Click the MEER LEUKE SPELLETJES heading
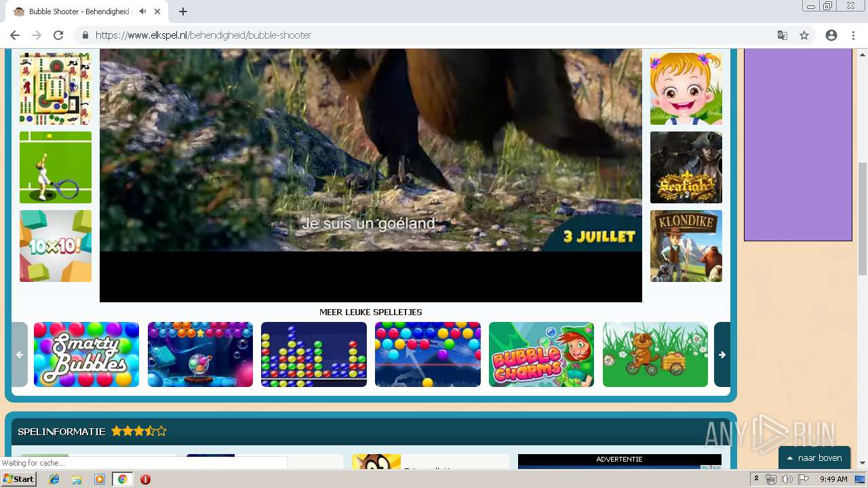 pos(371,312)
